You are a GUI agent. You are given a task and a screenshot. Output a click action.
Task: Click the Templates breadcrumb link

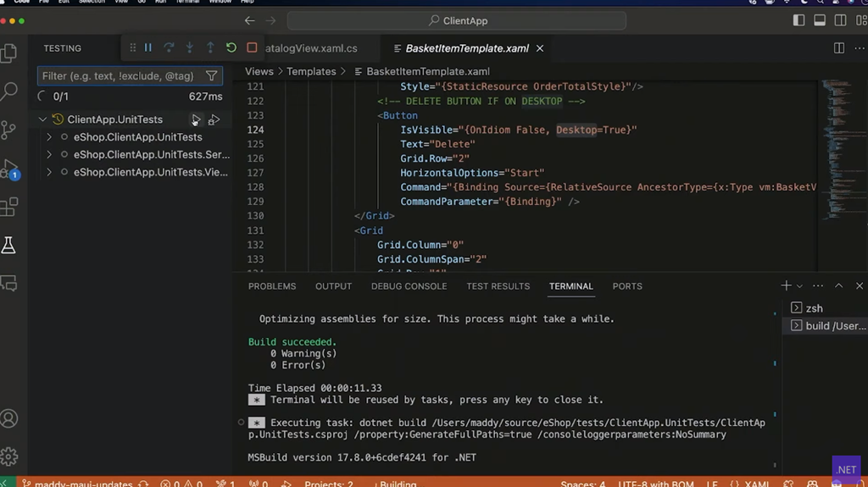coord(311,72)
